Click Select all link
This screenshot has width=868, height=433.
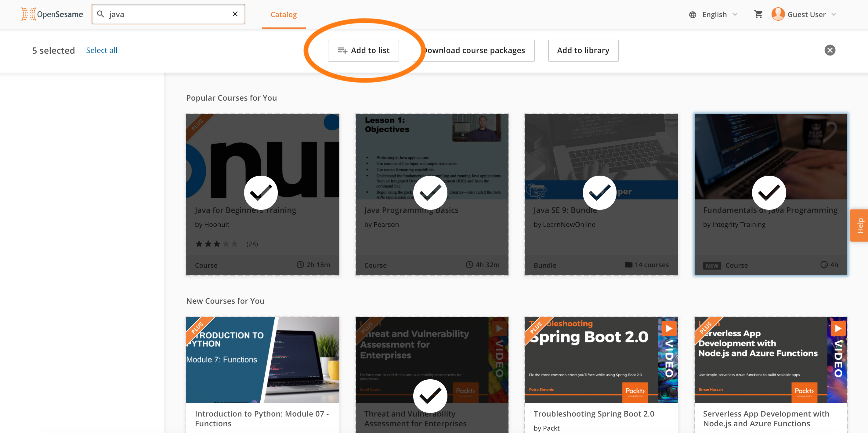[101, 50]
